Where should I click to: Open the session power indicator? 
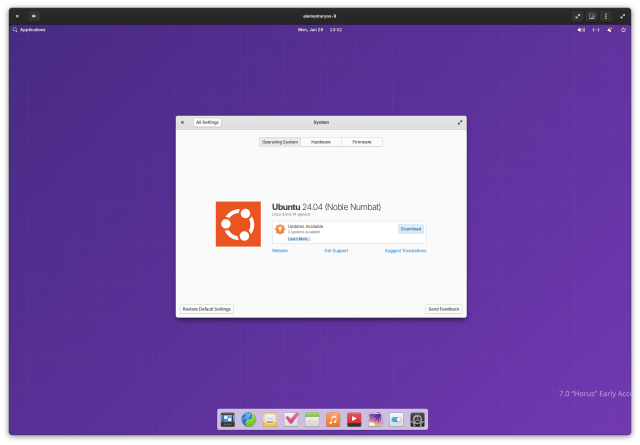[623, 30]
